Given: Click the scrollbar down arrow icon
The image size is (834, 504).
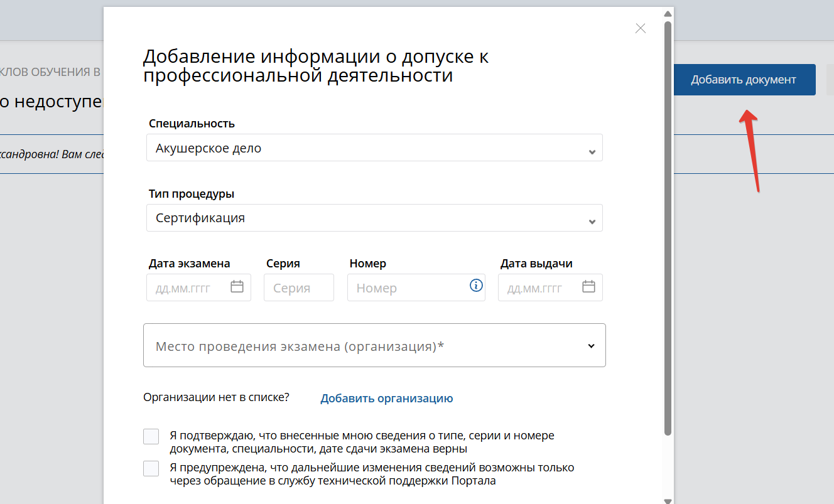Looking at the screenshot, I should pos(667,499).
